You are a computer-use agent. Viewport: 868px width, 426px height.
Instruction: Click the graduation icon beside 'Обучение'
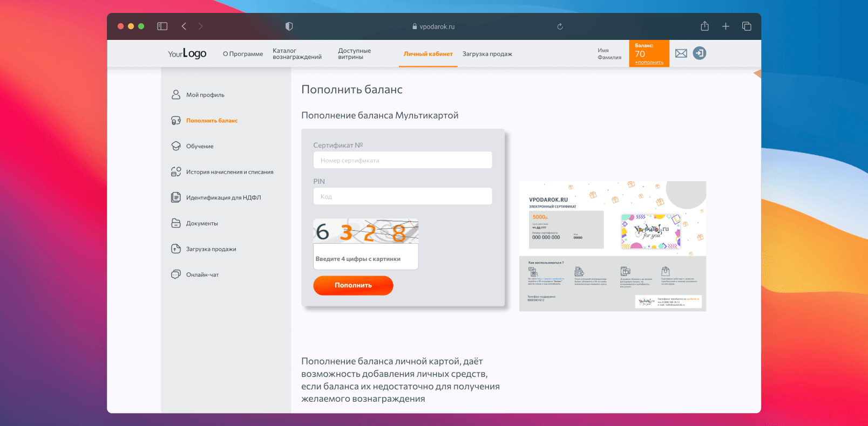pyautogui.click(x=176, y=146)
